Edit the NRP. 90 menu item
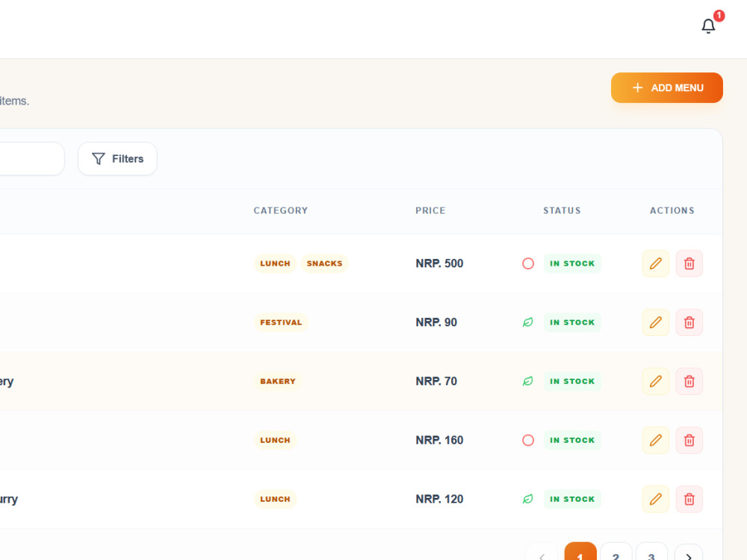The height and width of the screenshot is (560, 747). 656,323
